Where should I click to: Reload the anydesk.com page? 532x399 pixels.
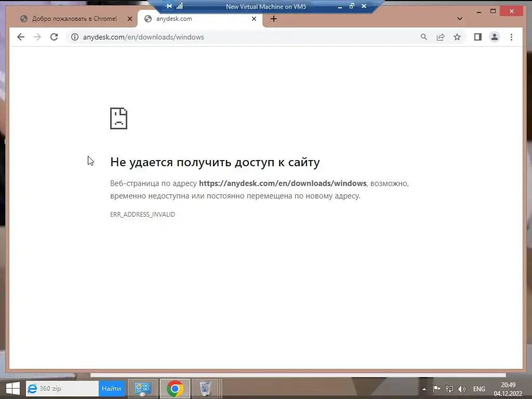54,37
